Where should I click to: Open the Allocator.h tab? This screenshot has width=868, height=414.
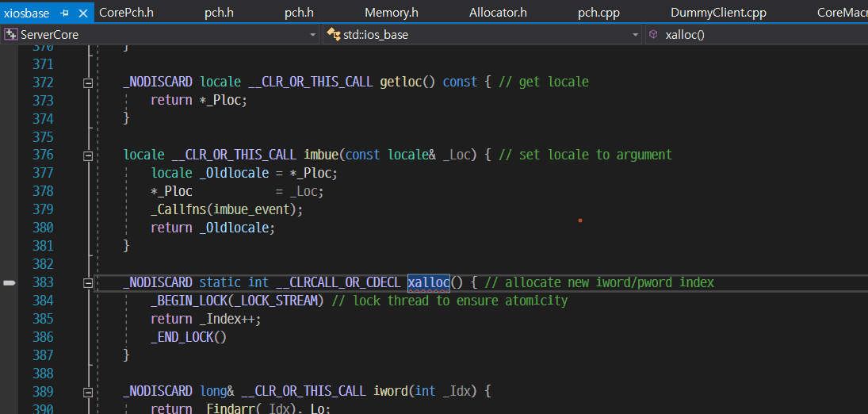[x=497, y=13]
